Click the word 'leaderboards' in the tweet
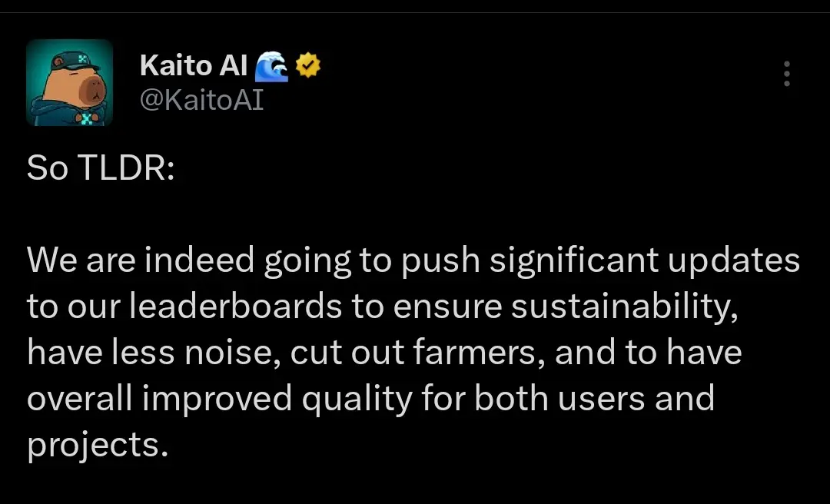The image size is (830, 504). (x=236, y=306)
